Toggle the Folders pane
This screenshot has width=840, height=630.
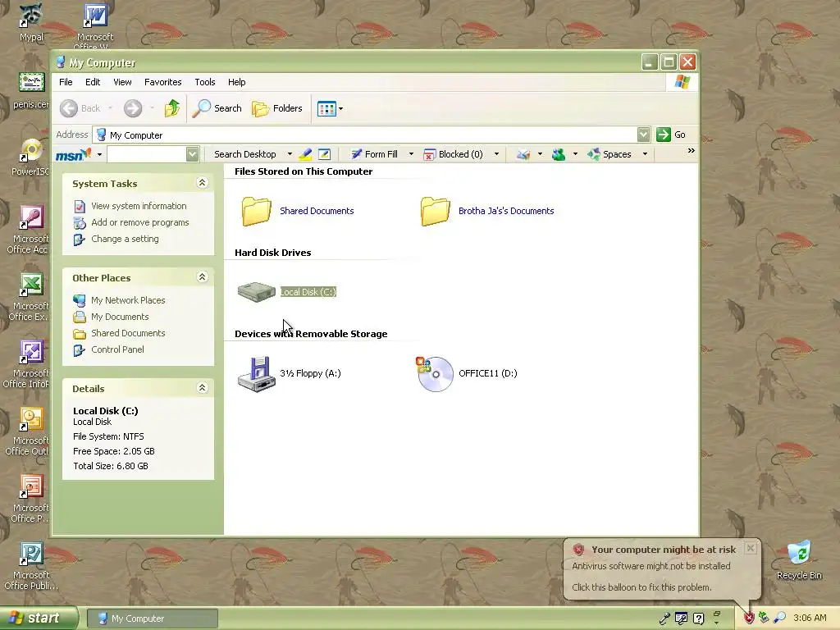click(x=277, y=108)
